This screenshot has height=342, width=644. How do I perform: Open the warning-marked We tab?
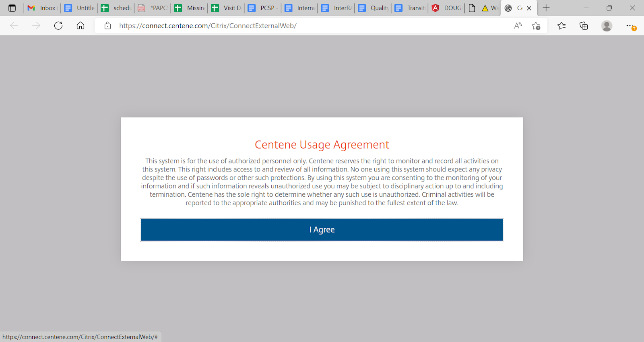click(490, 8)
